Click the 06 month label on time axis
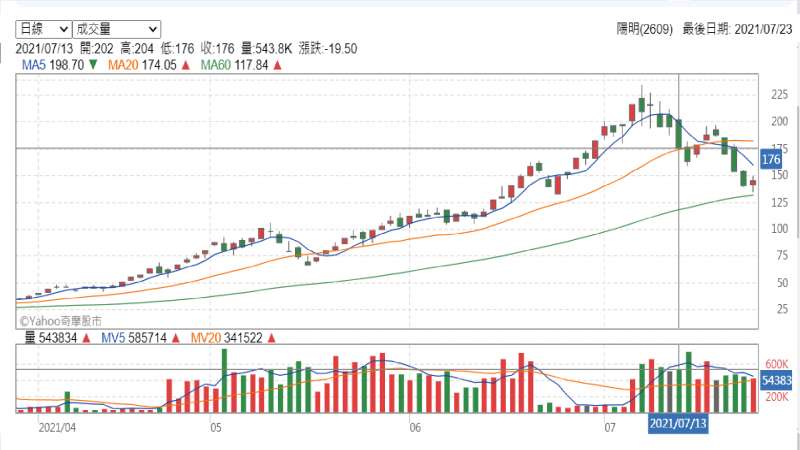Image resolution: width=800 pixels, height=450 pixels. (415, 427)
